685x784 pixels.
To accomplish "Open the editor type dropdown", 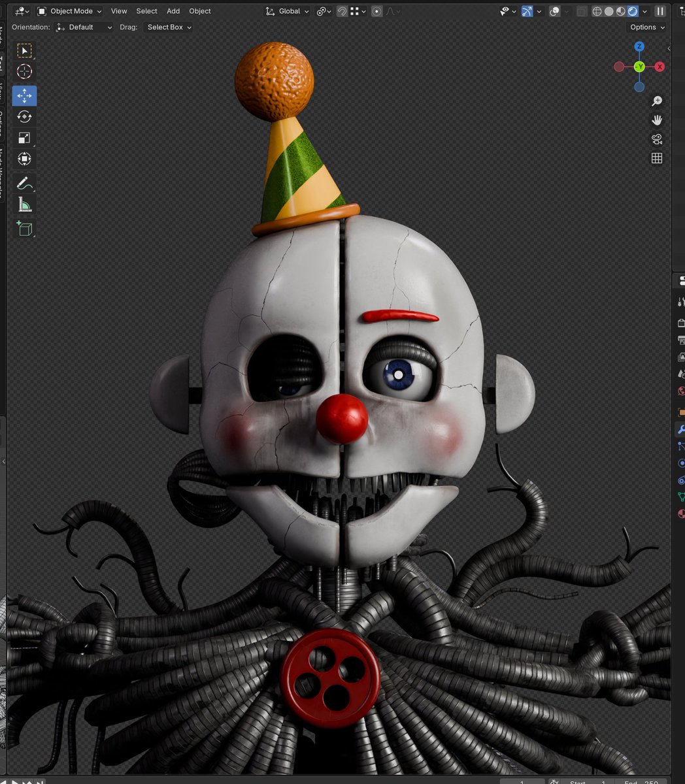I will pyautogui.click(x=22, y=11).
